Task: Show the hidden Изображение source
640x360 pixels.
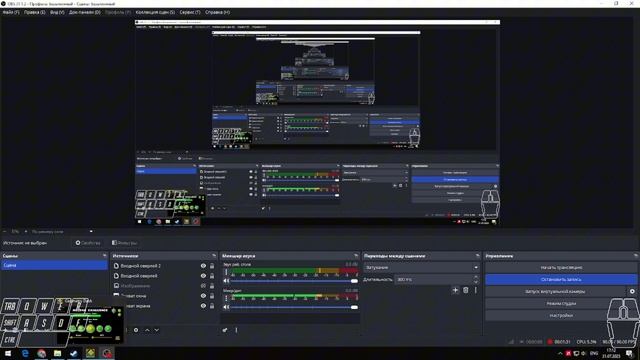Action: pos(203,286)
